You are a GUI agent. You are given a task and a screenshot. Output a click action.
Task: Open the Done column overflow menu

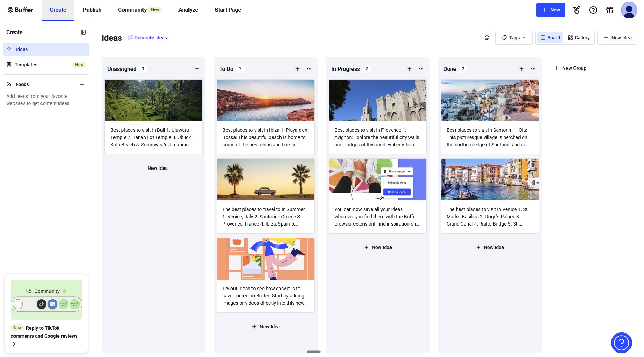pos(533,68)
